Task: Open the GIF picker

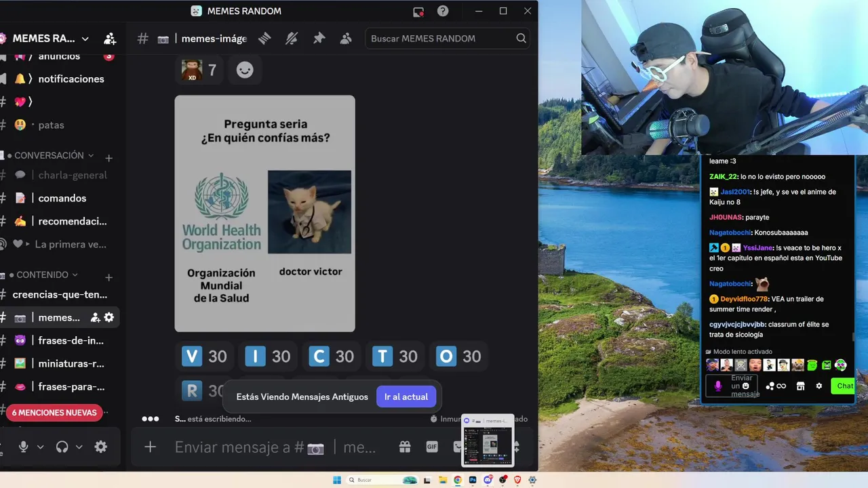Action: (432, 447)
